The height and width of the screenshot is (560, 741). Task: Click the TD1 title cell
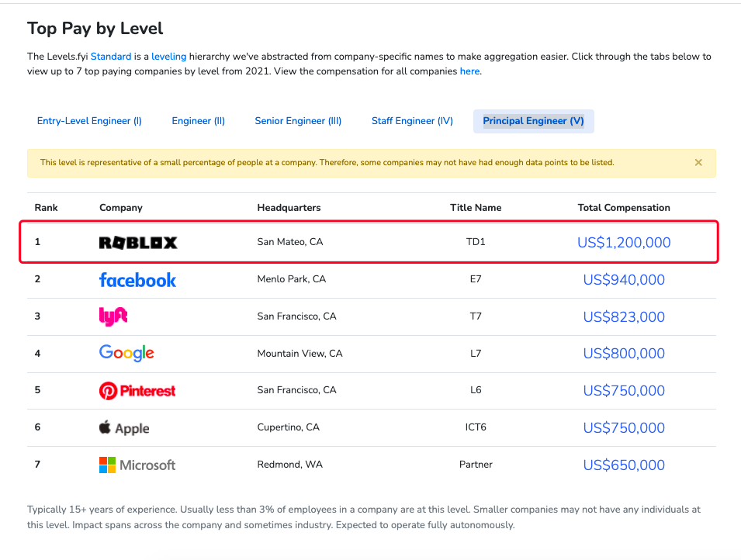[x=476, y=242]
